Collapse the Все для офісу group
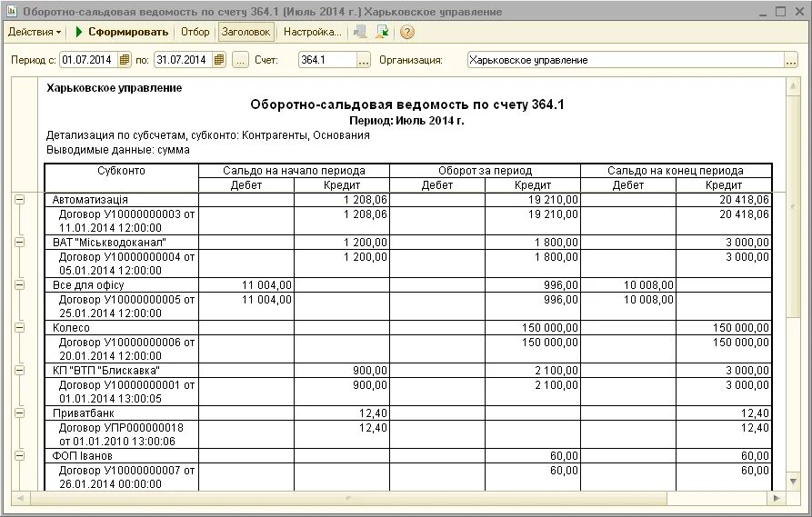 tap(20, 285)
